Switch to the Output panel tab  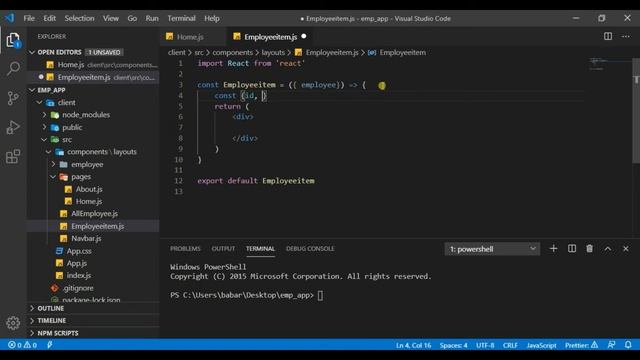click(x=223, y=249)
